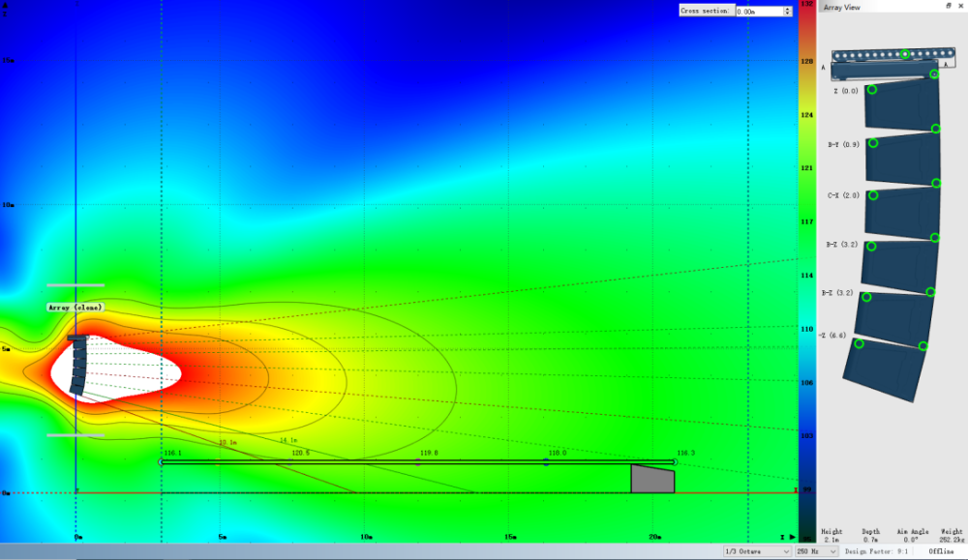Click rear pin marker beside lower B-Z (3.2)

click(x=866, y=297)
